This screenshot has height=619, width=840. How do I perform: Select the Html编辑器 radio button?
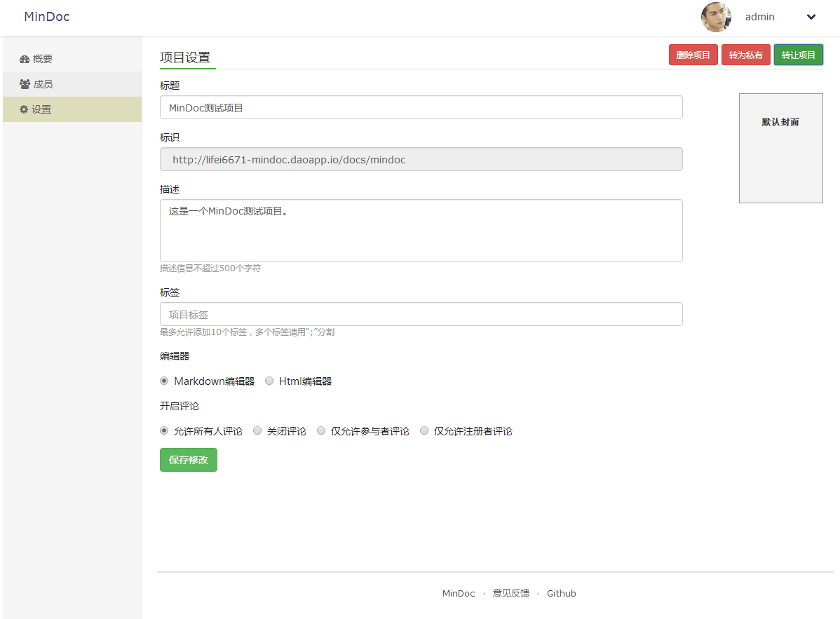coord(269,381)
